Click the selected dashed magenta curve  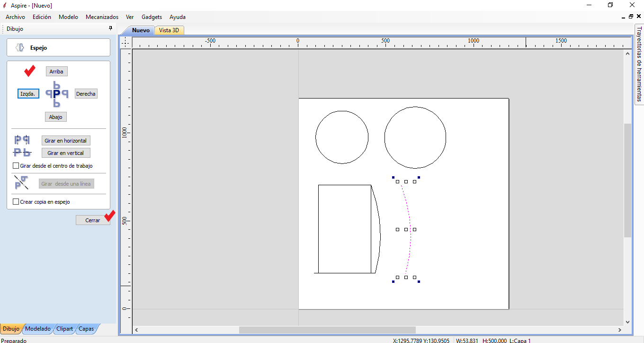tap(411, 229)
